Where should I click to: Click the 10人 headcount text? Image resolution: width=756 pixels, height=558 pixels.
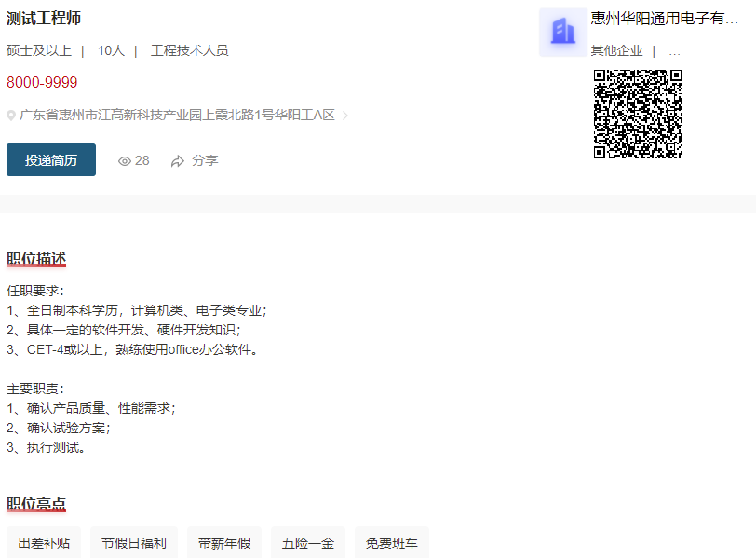[x=111, y=50]
